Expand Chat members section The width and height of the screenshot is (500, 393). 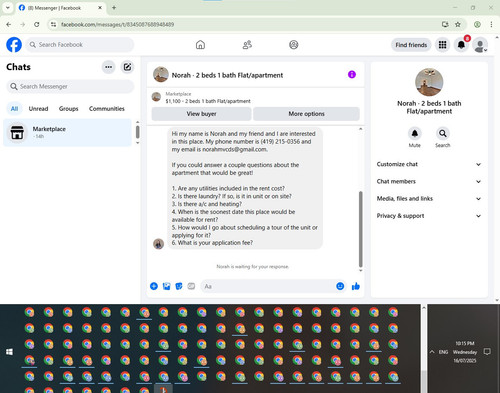pyautogui.click(x=429, y=182)
